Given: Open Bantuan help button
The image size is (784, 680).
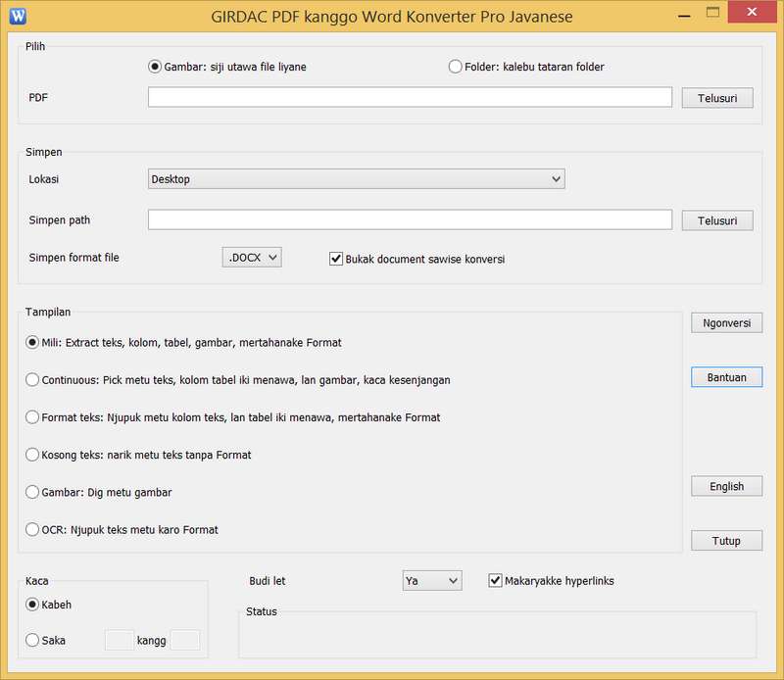Looking at the screenshot, I should coord(726,377).
